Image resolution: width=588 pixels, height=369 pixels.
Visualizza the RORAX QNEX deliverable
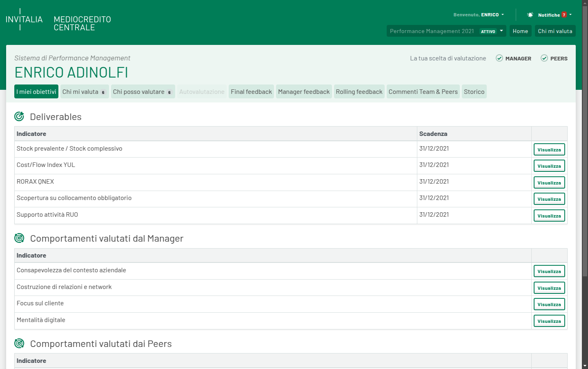click(x=549, y=182)
